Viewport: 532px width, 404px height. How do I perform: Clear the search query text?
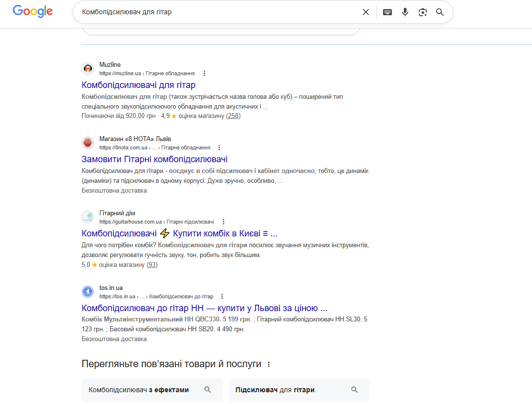[365, 12]
